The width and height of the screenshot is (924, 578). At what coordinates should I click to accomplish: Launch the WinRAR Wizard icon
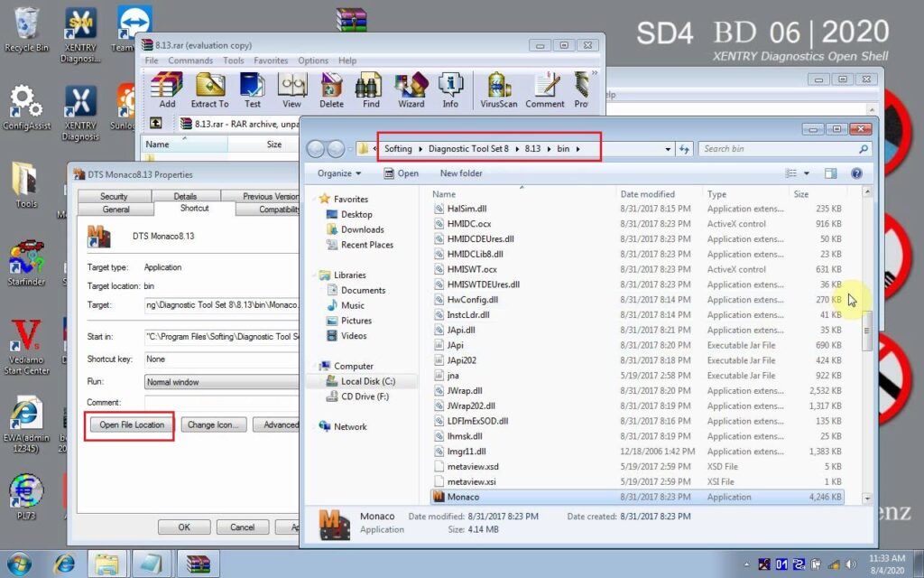click(x=411, y=90)
